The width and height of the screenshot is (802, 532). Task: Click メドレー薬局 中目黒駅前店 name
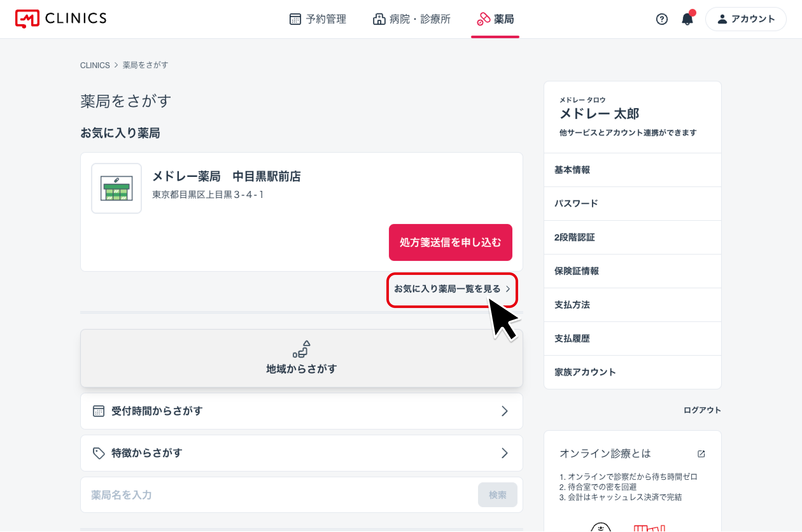tap(226, 176)
